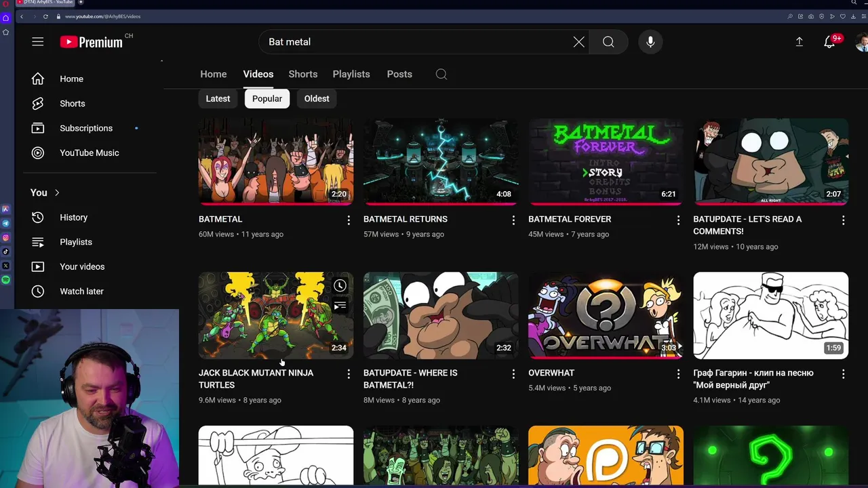Viewport: 868px width, 488px height.
Task: Switch to the channel Posts tab
Action: [x=399, y=74]
